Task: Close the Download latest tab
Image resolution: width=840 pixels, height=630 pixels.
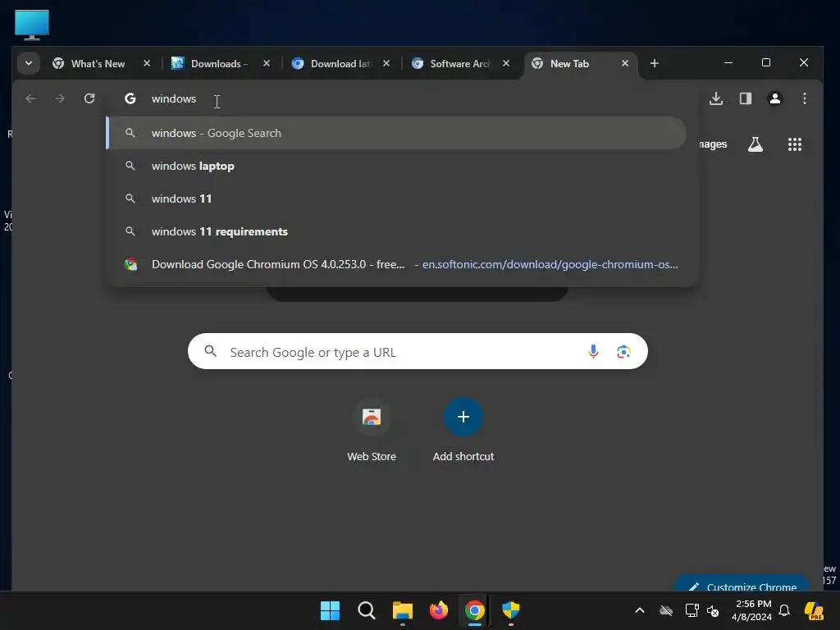Action: click(x=386, y=63)
